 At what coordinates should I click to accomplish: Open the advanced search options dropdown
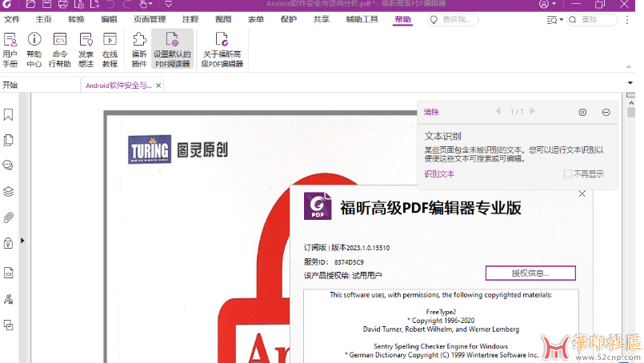coord(555,20)
